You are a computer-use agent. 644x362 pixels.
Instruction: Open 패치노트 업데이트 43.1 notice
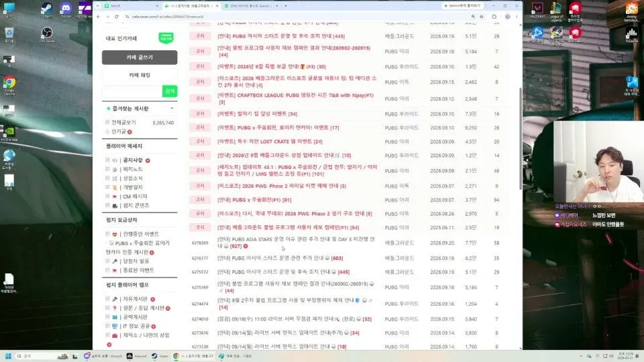[297, 170]
